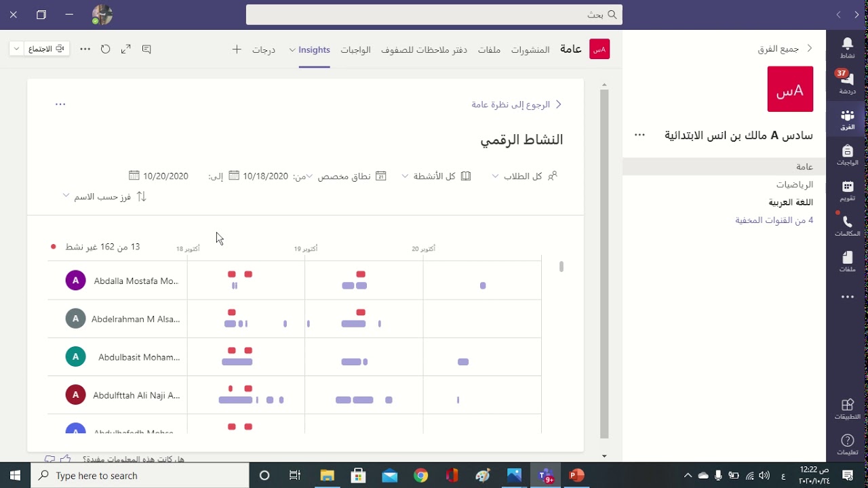The height and width of the screenshot is (488, 868).
Task: Reload the tab
Action: (x=106, y=49)
